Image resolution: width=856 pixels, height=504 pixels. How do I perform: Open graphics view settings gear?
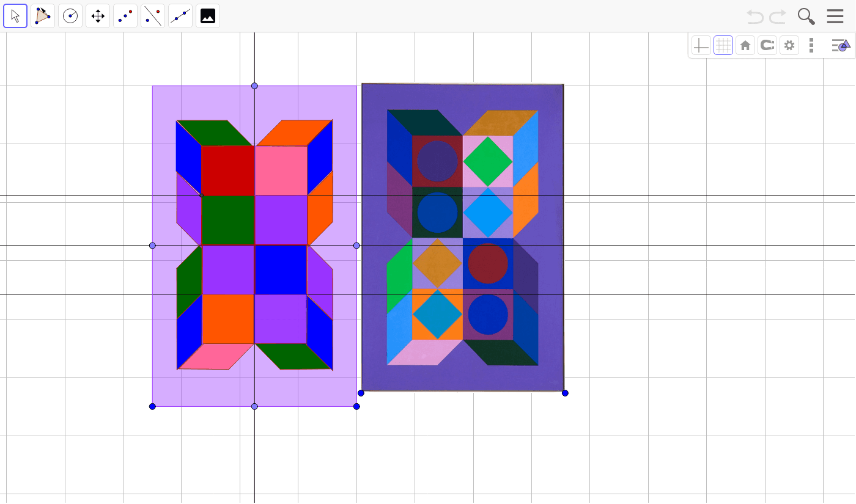[789, 45]
